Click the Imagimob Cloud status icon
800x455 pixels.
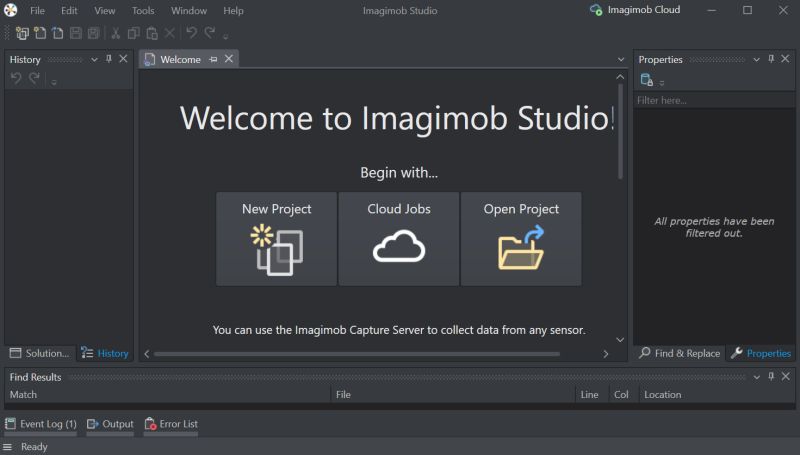pyautogui.click(x=596, y=10)
